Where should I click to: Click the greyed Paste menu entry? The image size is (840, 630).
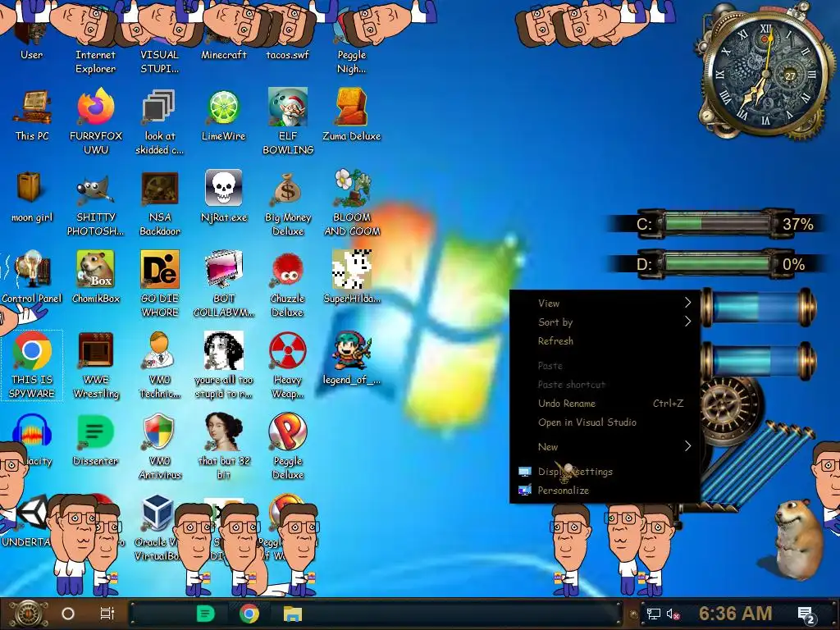pyautogui.click(x=605, y=365)
